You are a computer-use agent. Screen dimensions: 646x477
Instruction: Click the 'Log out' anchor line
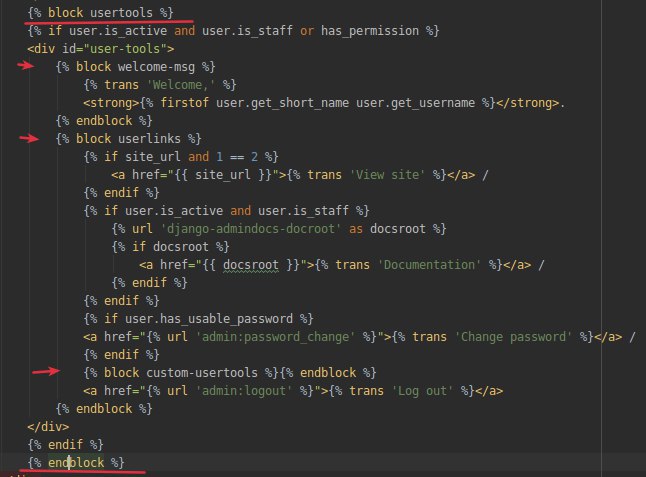tap(293, 391)
